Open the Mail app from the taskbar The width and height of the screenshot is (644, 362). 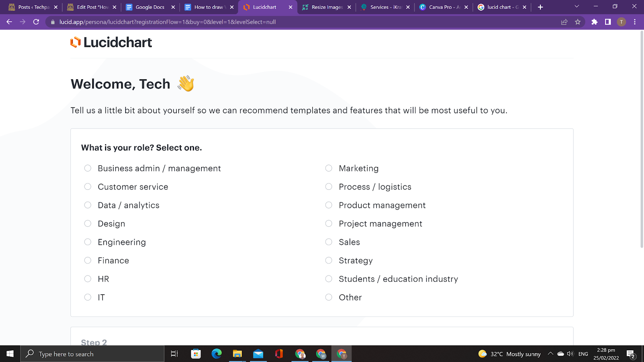coord(258,354)
